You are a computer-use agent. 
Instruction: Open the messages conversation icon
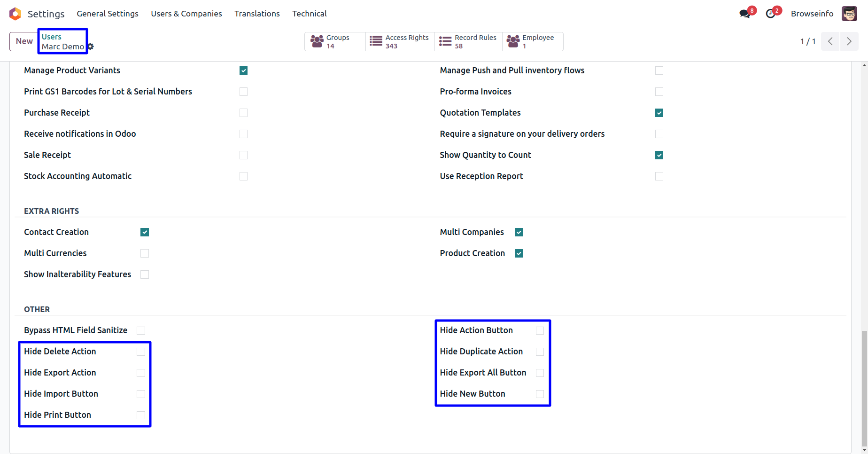coord(744,14)
